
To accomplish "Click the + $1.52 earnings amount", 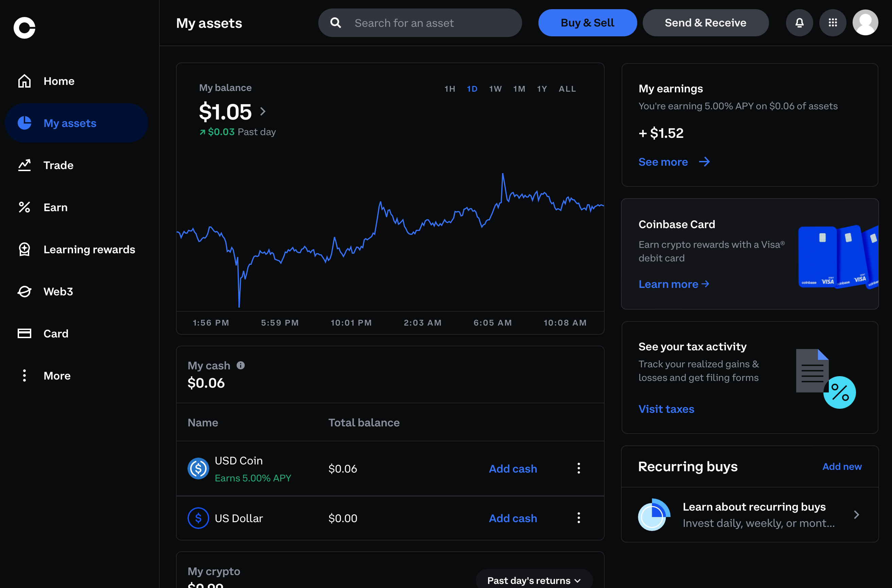I will 661,133.
